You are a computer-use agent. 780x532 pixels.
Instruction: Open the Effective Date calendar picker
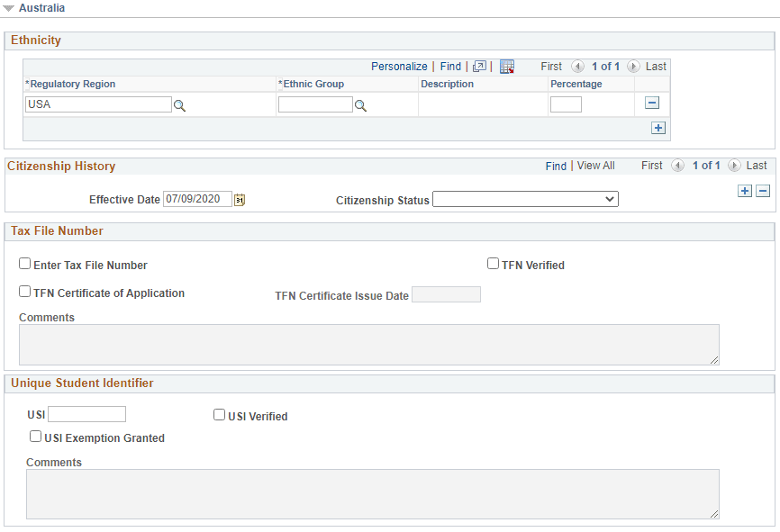(240, 200)
